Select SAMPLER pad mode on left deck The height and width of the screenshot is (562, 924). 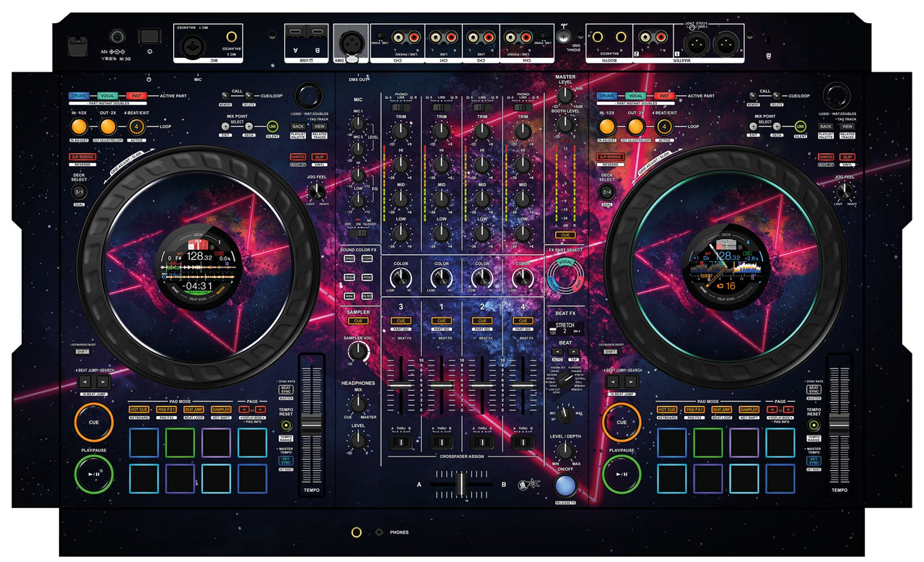click(220, 410)
